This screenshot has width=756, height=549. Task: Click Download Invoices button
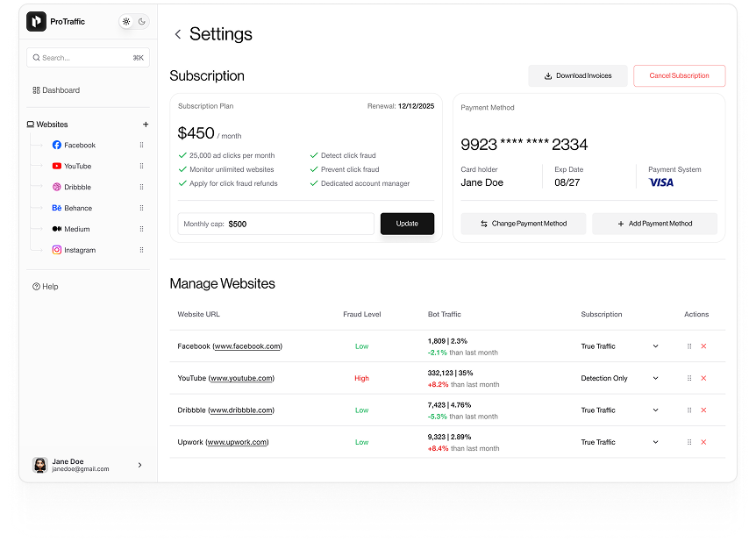[x=578, y=76]
